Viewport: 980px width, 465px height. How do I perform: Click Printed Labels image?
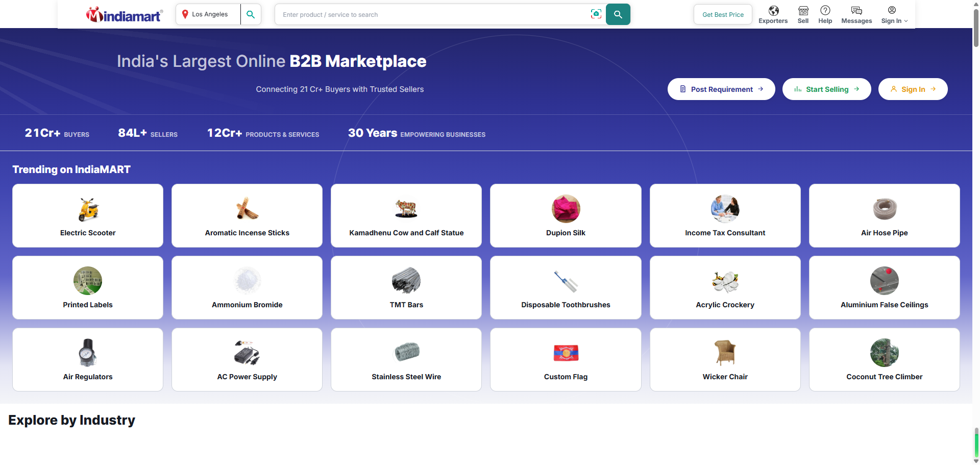(88, 281)
